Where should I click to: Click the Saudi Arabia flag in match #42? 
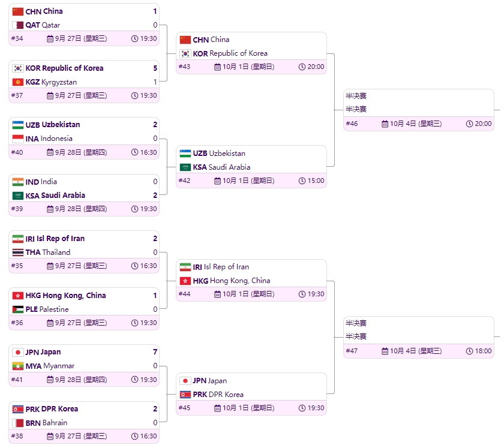[x=185, y=167]
